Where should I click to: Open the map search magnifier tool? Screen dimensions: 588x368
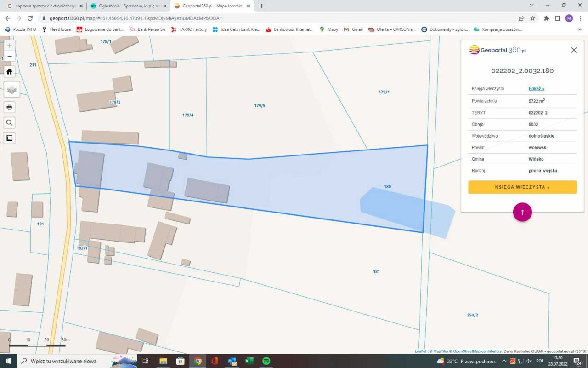tap(10, 123)
